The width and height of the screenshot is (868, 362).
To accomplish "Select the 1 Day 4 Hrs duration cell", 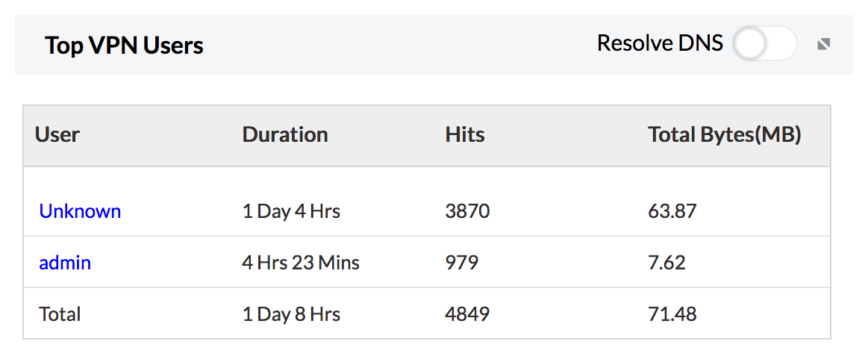I will coord(291,211).
